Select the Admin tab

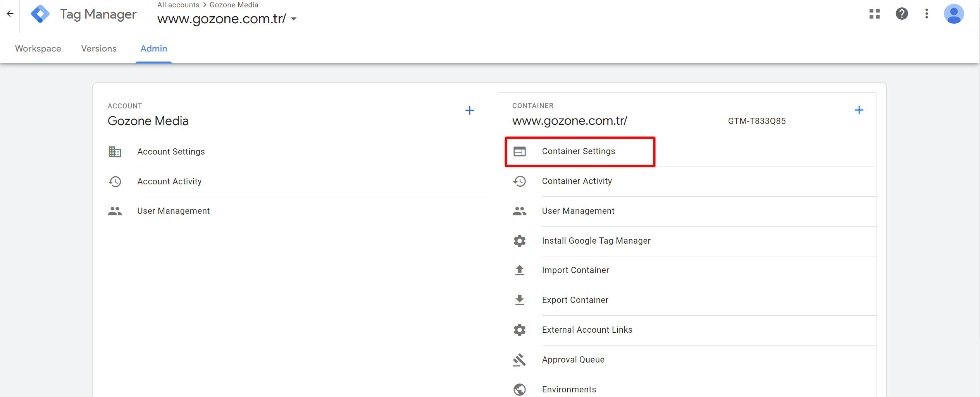point(153,49)
